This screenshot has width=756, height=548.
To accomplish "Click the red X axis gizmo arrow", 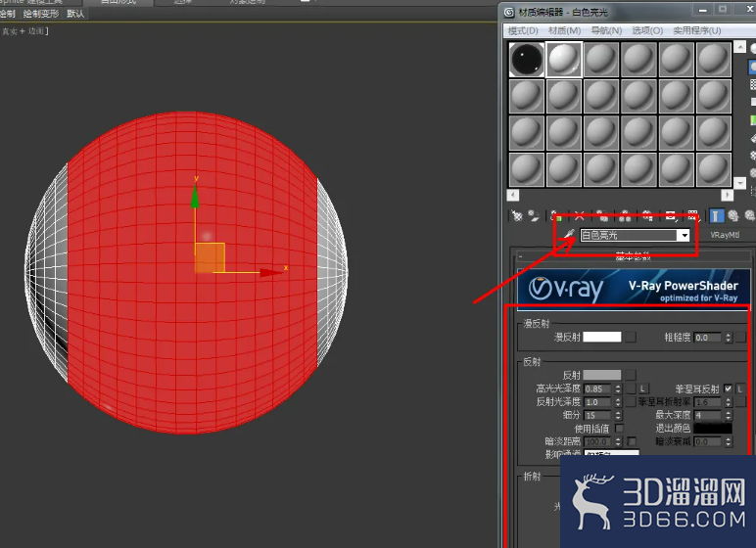I will (270, 273).
